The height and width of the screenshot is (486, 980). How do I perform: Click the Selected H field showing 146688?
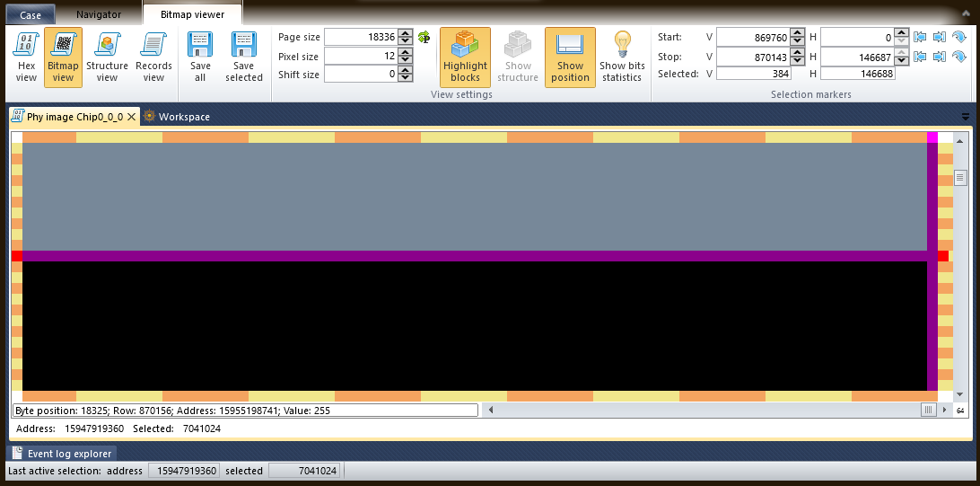(x=858, y=74)
